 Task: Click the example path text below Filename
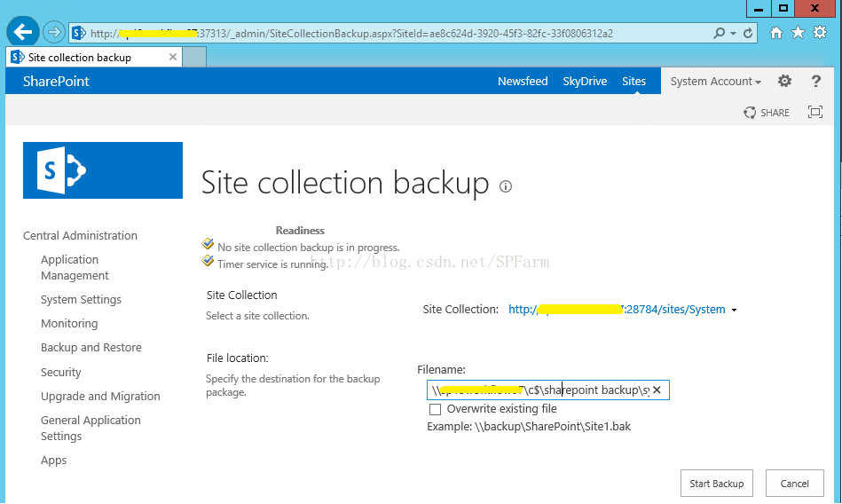click(529, 427)
